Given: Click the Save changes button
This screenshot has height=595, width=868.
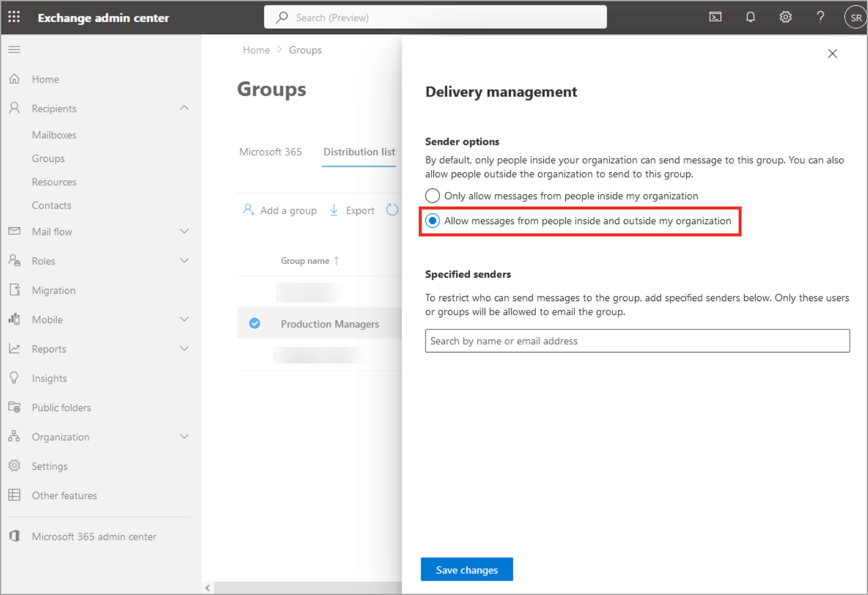Looking at the screenshot, I should click(x=467, y=569).
